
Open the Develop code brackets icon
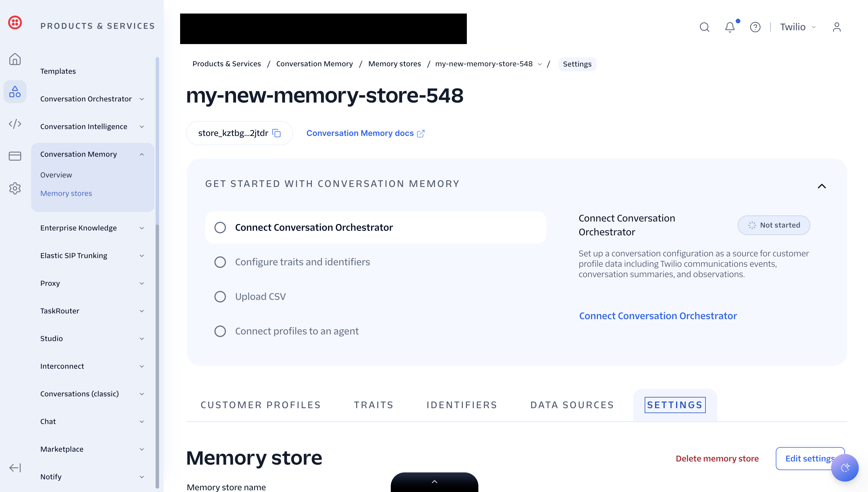15,124
